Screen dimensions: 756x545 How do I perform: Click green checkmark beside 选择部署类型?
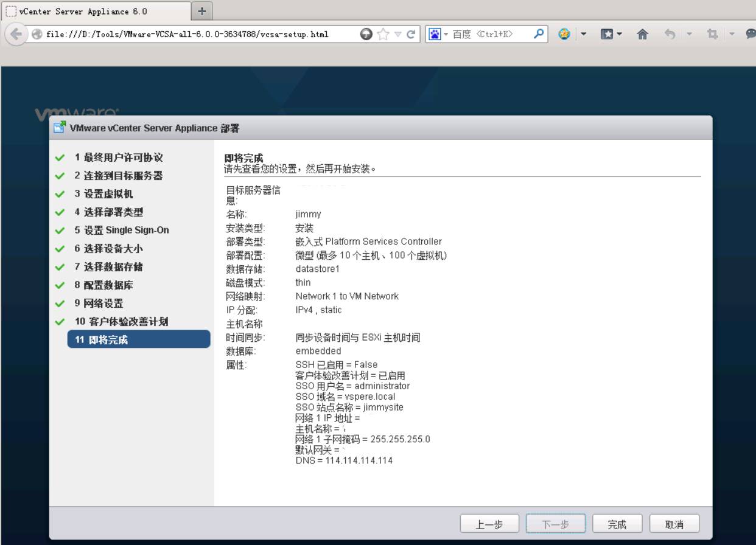point(60,212)
